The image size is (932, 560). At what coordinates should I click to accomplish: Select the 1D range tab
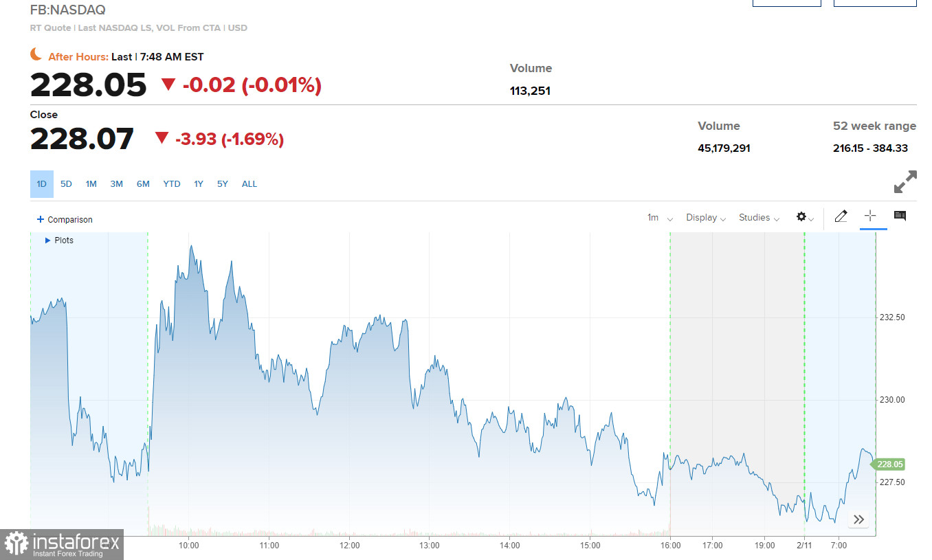click(41, 184)
